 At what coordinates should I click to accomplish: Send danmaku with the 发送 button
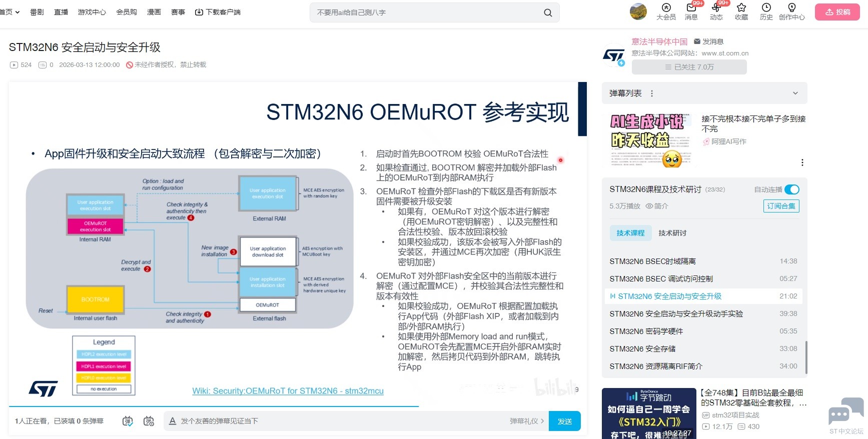tap(565, 421)
